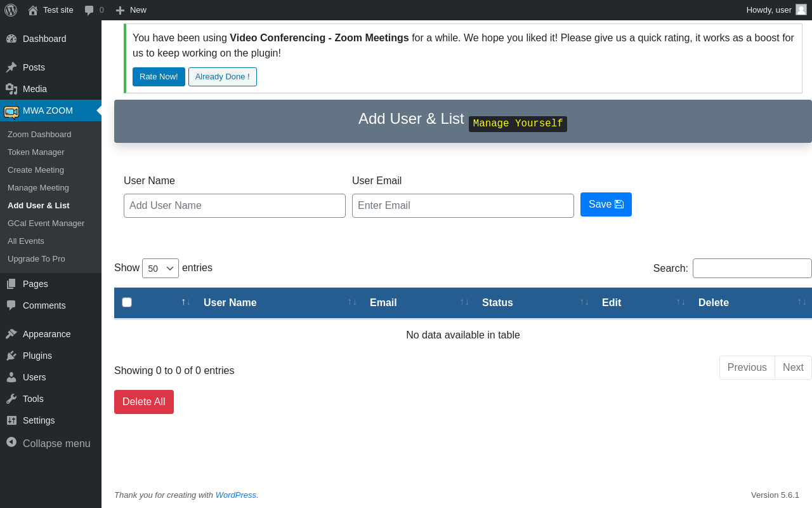
Task: Open the comments bubble icon in admin bar
Action: click(89, 10)
